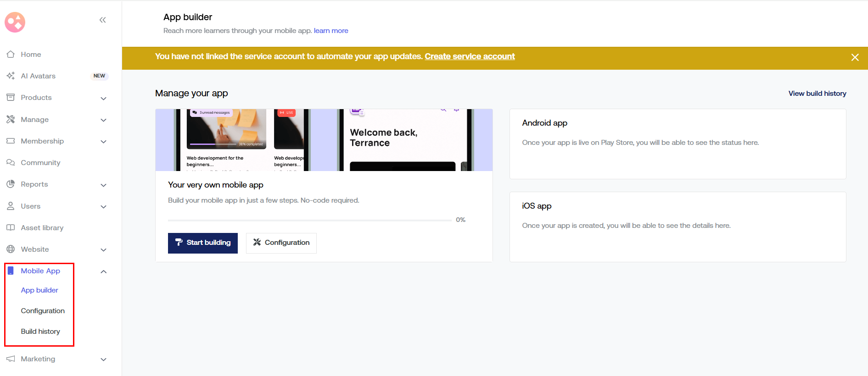Image resolution: width=868 pixels, height=376 pixels.
Task: Open Asset library book icon
Action: [x=11, y=227]
